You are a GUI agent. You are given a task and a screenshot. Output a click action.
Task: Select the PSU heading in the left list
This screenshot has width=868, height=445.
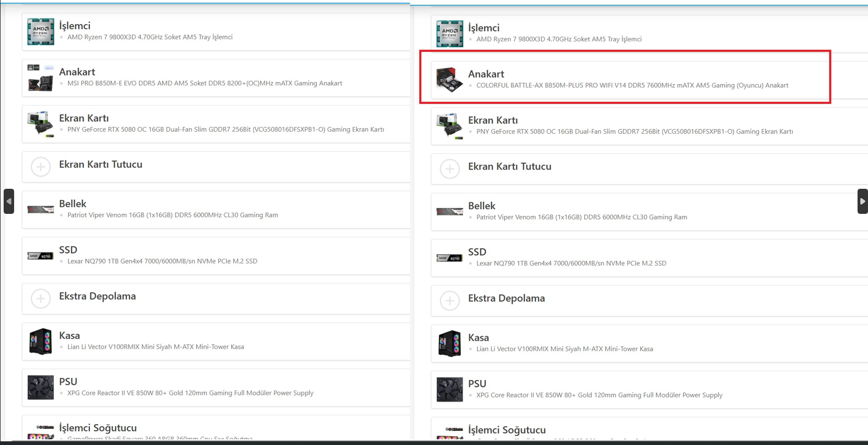pyautogui.click(x=68, y=381)
